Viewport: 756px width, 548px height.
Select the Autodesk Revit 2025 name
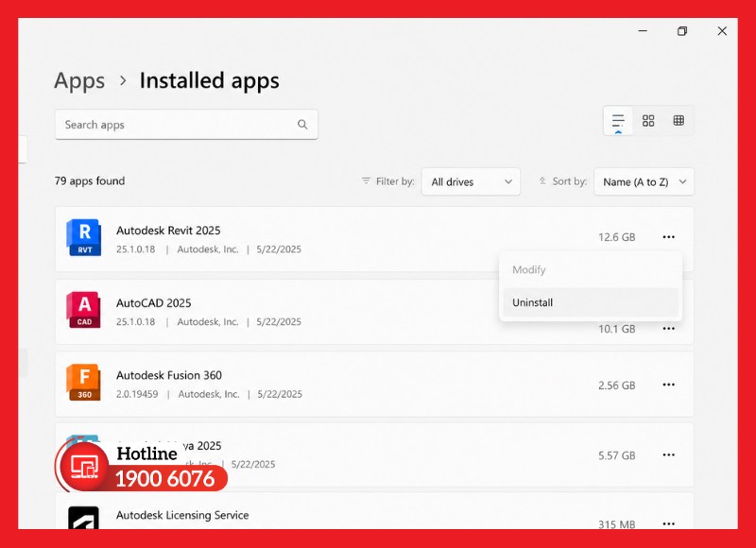tap(168, 231)
